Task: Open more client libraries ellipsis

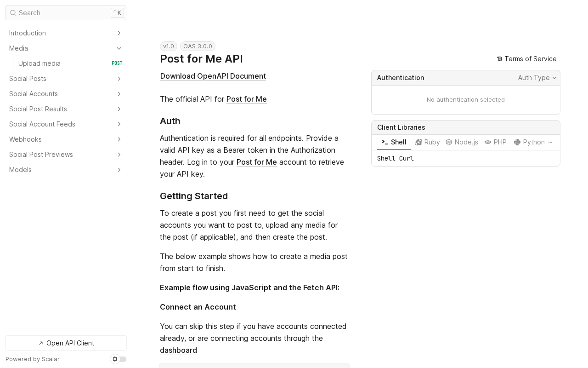Action: click(550, 142)
